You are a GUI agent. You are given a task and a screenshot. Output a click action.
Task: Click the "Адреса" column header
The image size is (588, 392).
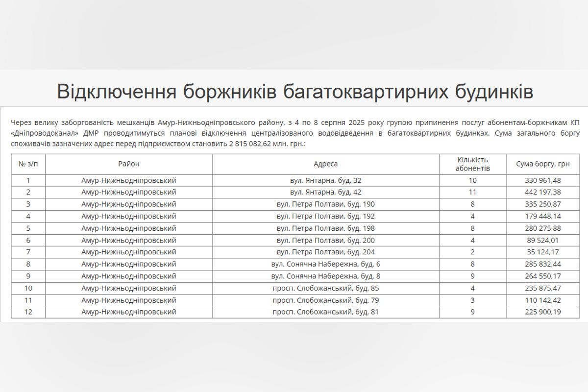[x=325, y=164]
